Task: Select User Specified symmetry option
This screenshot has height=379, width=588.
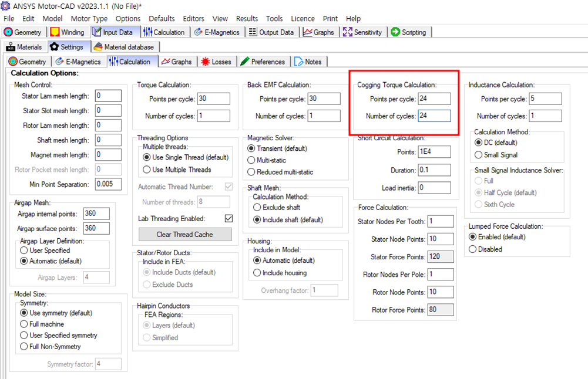Action: click(24, 336)
